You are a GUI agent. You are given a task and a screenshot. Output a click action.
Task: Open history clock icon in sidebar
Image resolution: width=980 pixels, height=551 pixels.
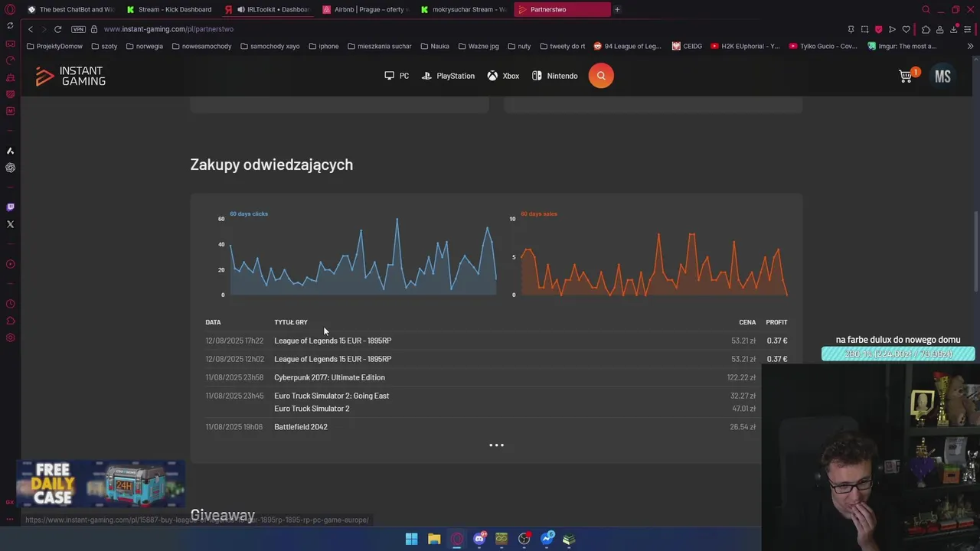point(10,304)
